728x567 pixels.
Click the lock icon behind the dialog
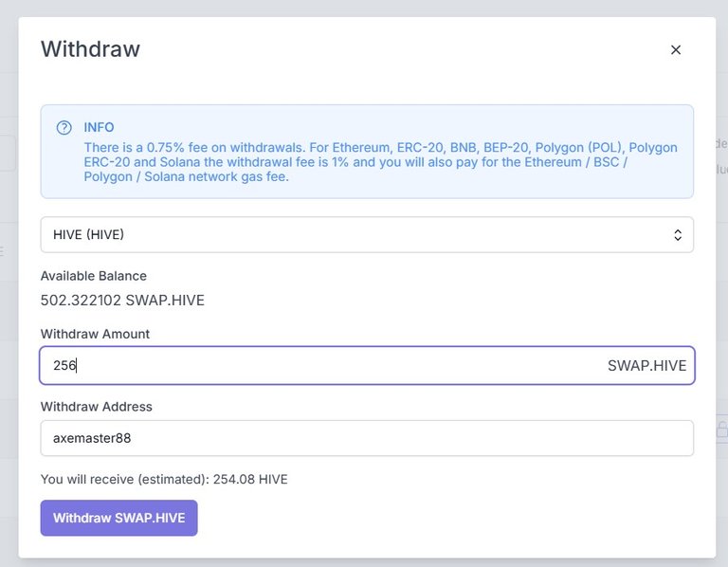tap(722, 429)
